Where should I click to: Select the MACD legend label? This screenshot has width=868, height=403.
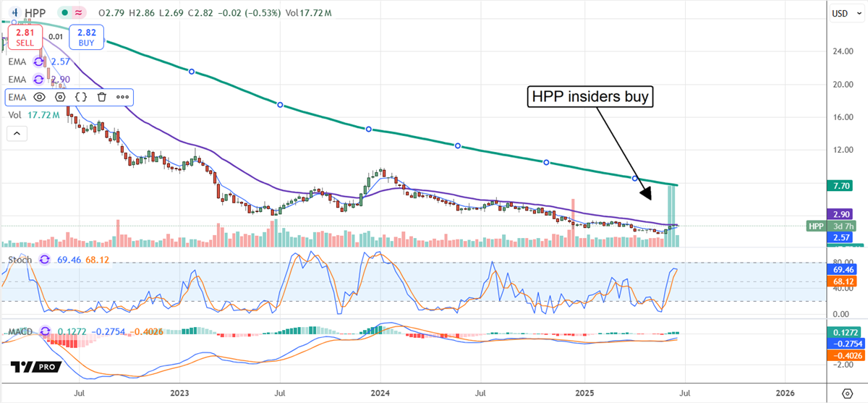pos(22,331)
